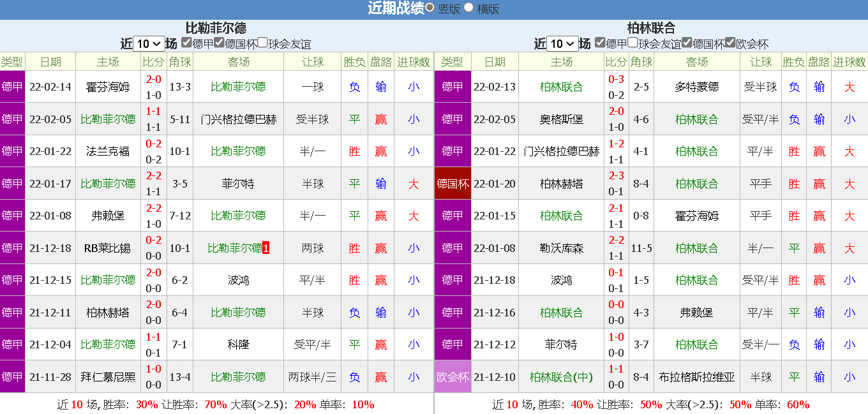Viewport: 868px width, 414px height.
Task: Click the date 21-12-04
Action: 50,344
